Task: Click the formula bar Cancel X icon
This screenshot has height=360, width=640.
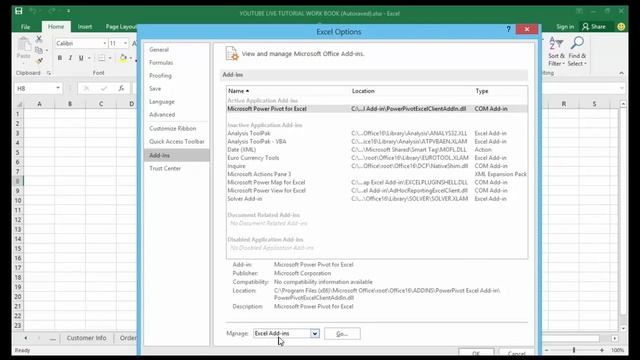Action: click(86, 88)
